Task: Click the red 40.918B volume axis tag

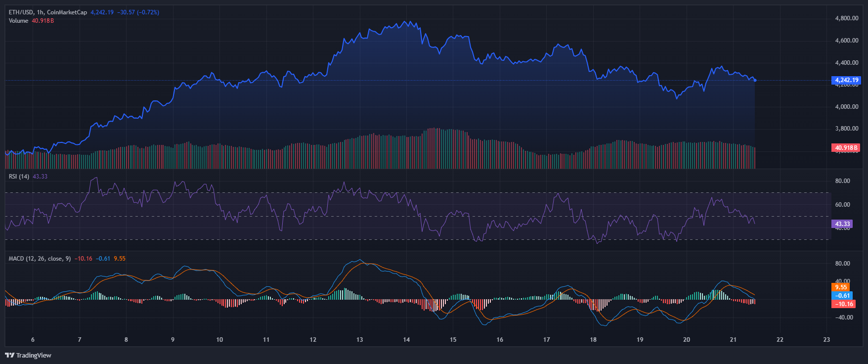Action: click(846, 148)
